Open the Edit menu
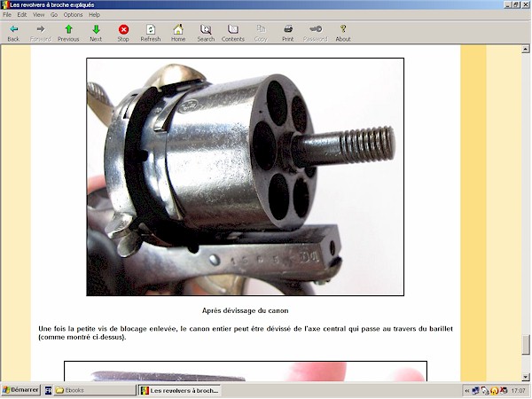This screenshot has height=399, width=532. [x=22, y=14]
